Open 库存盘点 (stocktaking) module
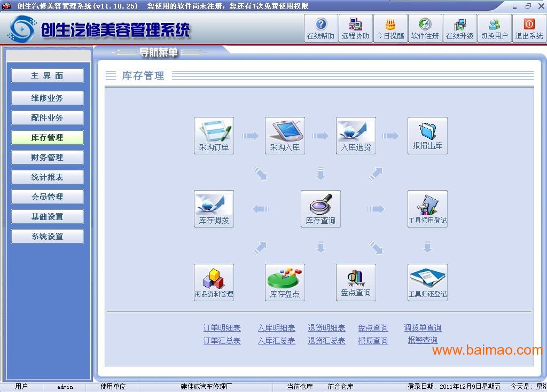This screenshot has height=392, width=547. [285, 282]
